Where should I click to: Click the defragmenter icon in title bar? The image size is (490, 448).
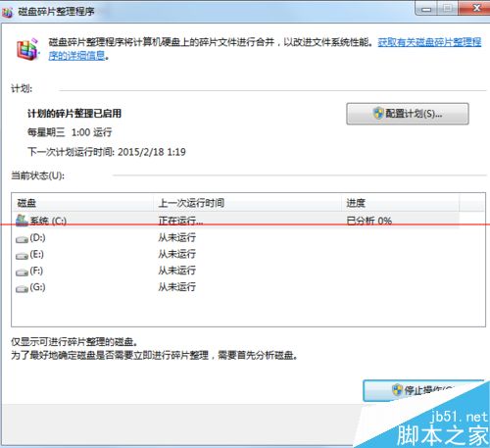click(7, 13)
